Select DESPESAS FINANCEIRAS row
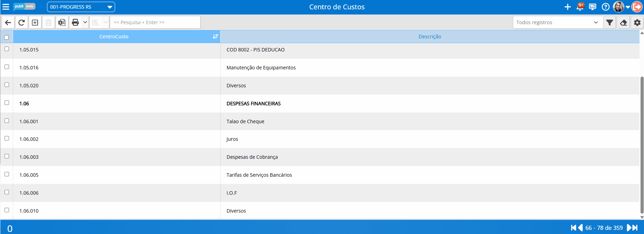This screenshot has width=644, height=234. (320, 104)
